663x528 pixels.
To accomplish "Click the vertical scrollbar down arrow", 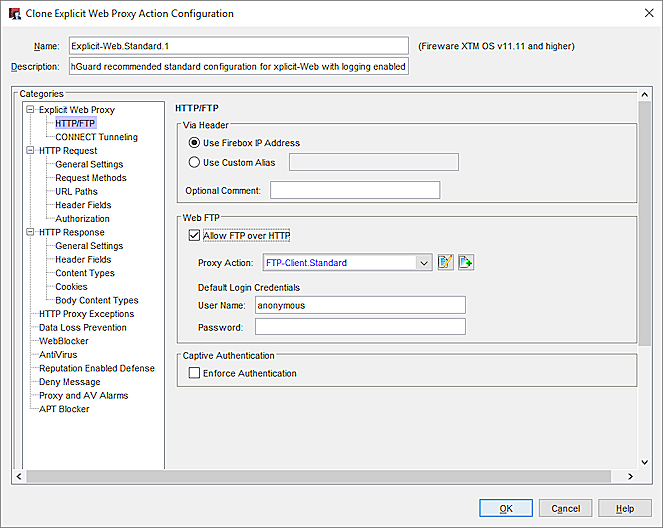I will [644, 462].
